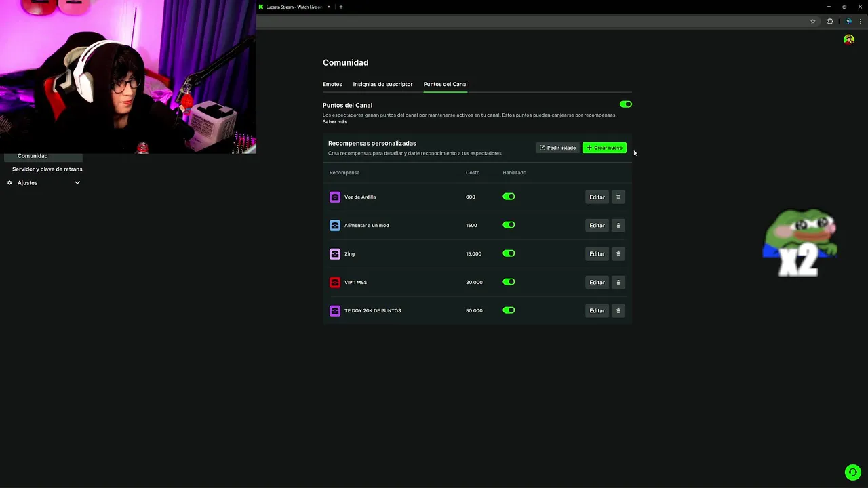868x488 pixels.
Task: Disable the Alimentar a un mod reward
Action: pos(509,225)
